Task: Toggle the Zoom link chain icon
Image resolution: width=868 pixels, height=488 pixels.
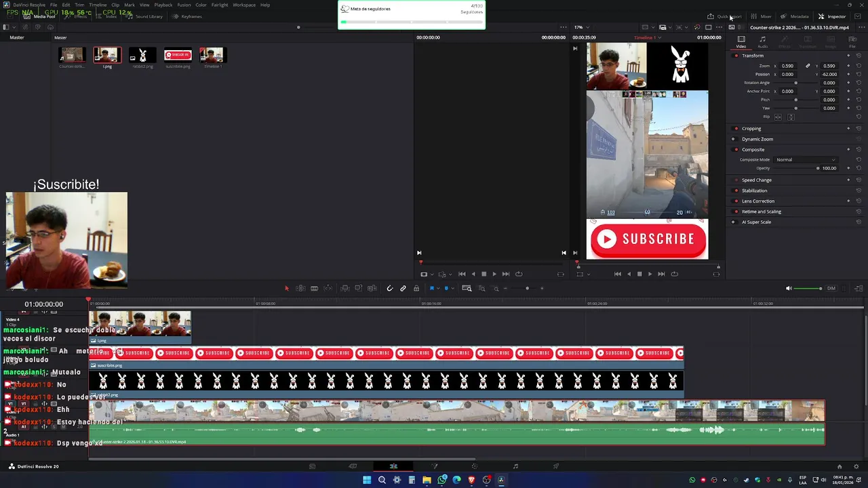Action: pyautogui.click(x=808, y=66)
